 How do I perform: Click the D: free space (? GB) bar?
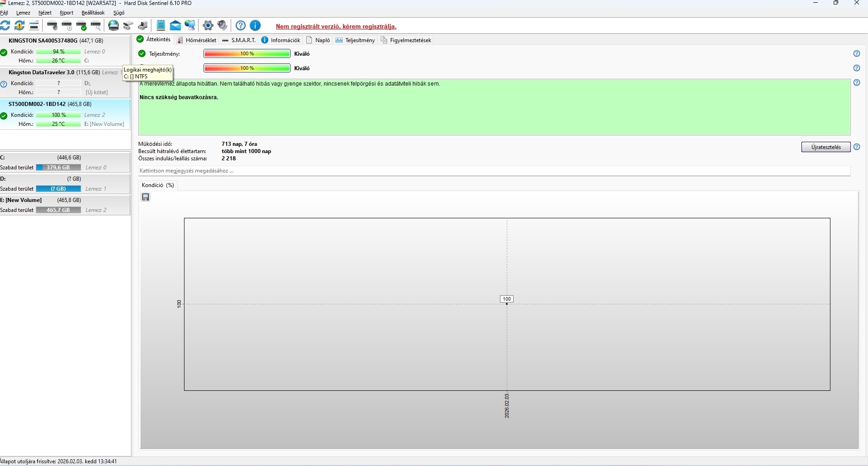58,189
